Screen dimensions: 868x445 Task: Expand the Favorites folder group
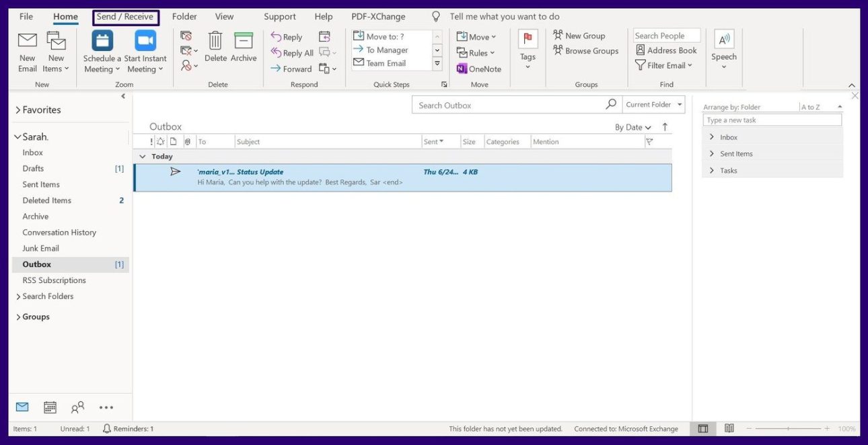(x=18, y=110)
